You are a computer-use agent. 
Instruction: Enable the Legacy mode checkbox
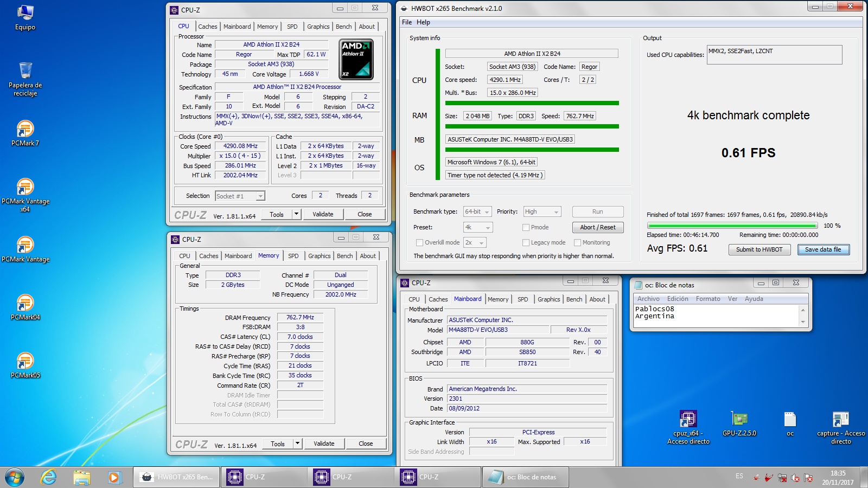click(526, 242)
